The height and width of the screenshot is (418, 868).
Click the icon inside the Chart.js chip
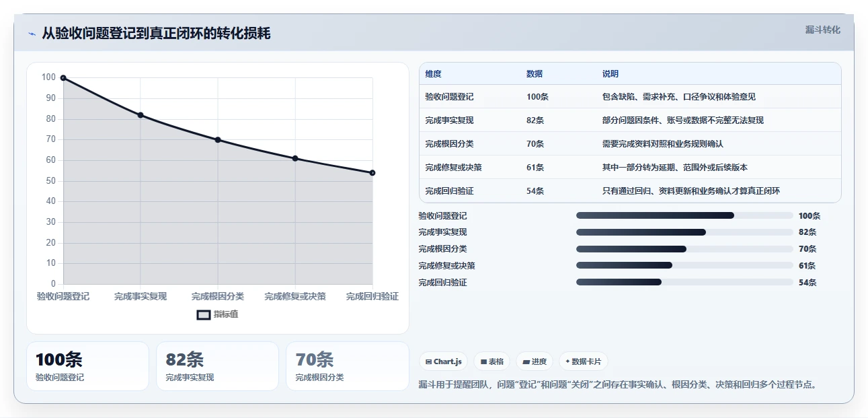click(x=428, y=362)
